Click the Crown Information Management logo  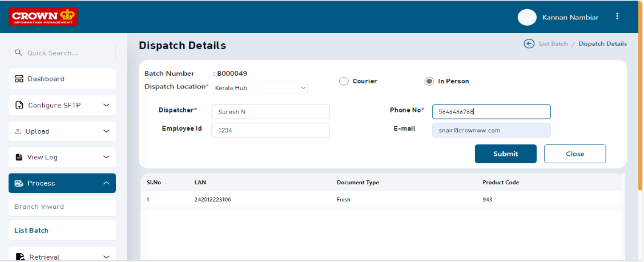point(43,17)
